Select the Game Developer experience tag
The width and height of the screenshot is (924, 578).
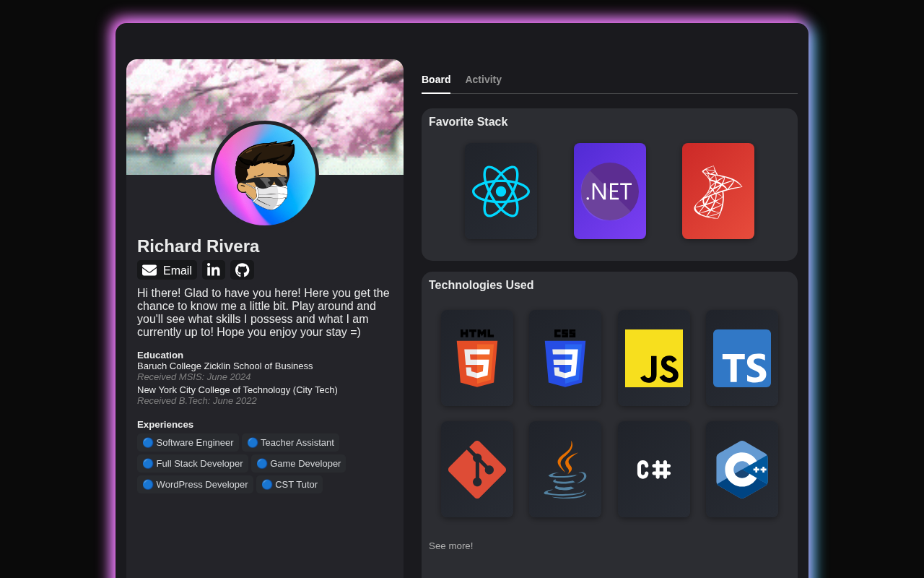pyautogui.click(x=298, y=463)
